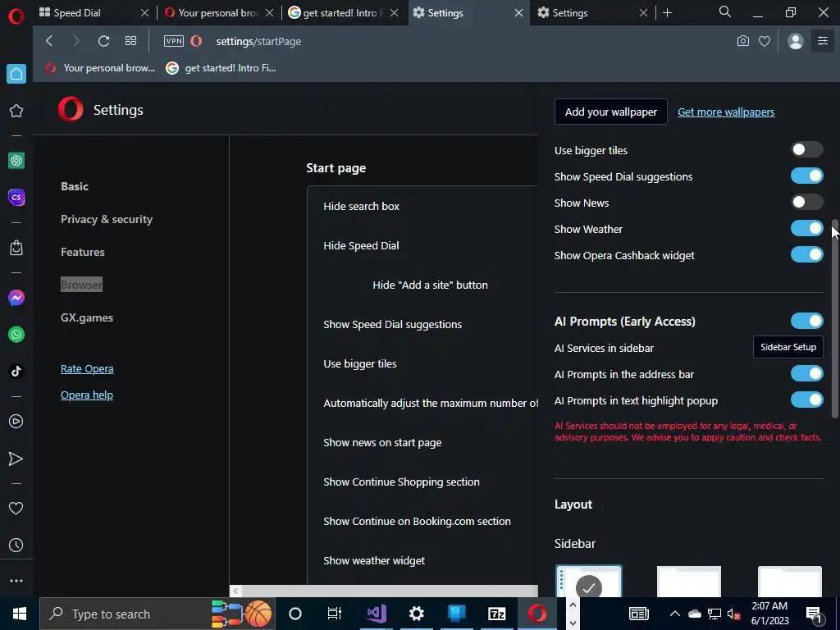This screenshot has height=630, width=840.
Task: Select Privacy & security settings section
Action: pyautogui.click(x=107, y=219)
